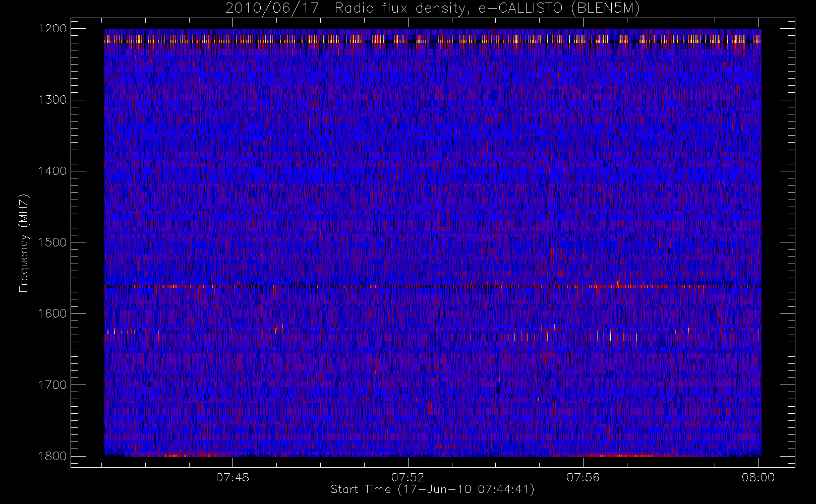Click the 07:52 time tick label
Viewport: 816px width, 504px height.
click(x=408, y=477)
